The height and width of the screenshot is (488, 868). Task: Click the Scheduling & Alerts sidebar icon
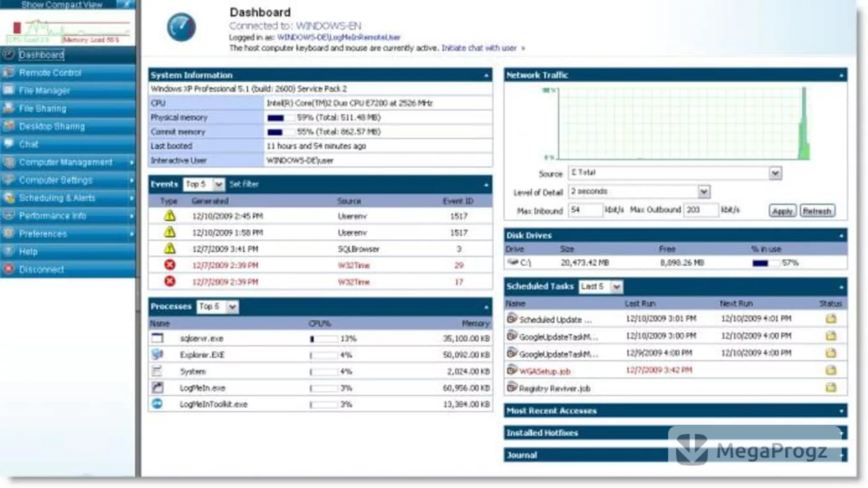pos(9,197)
